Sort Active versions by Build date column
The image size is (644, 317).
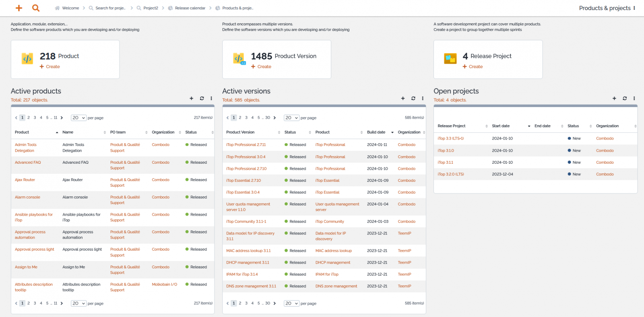pyautogui.click(x=380, y=132)
